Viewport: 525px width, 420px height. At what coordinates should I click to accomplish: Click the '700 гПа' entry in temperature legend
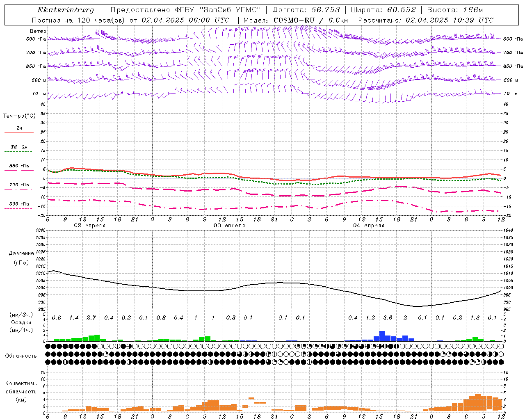click(19, 185)
